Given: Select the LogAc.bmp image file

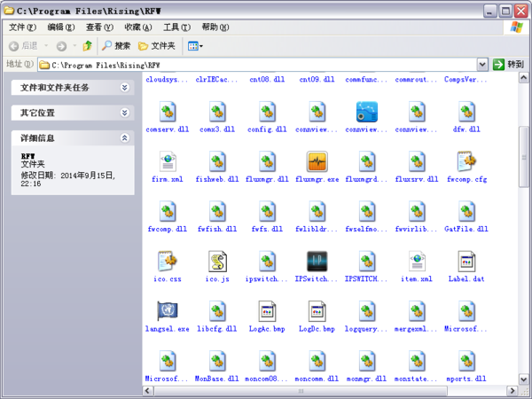Looking at the screenshot, I should click(x=267, y=311).
